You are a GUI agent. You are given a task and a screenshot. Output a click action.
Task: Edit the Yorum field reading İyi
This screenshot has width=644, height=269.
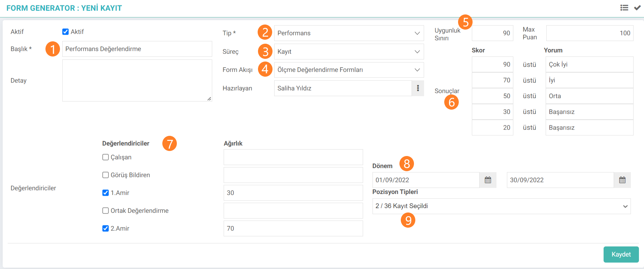tap(589, 80)
